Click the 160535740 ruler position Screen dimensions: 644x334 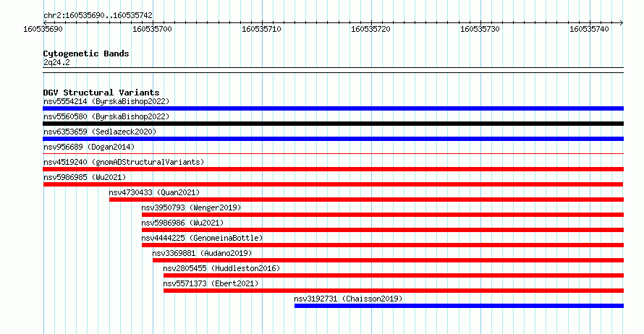(590, 29)
